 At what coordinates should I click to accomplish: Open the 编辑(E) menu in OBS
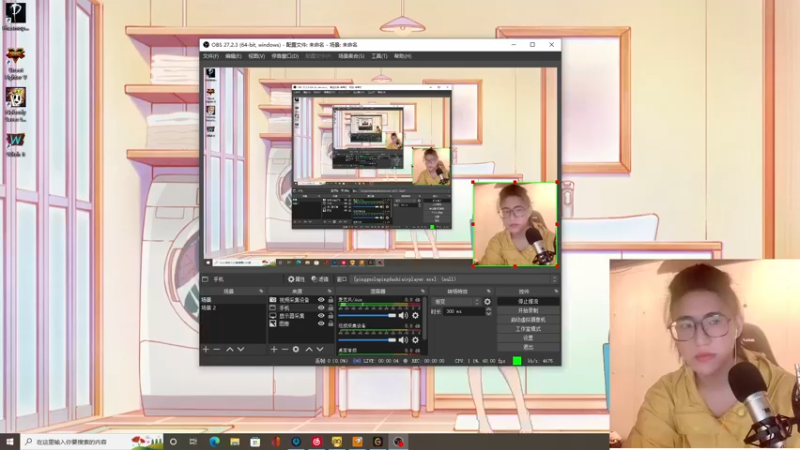[x=233, y=56]
